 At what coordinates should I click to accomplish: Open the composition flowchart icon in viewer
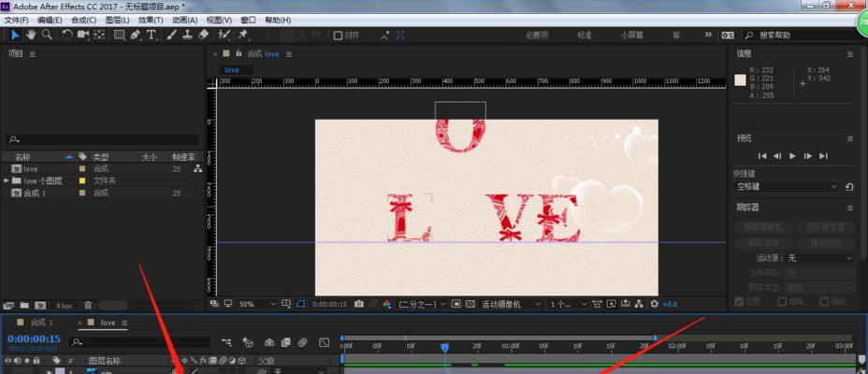pos(640,304)
